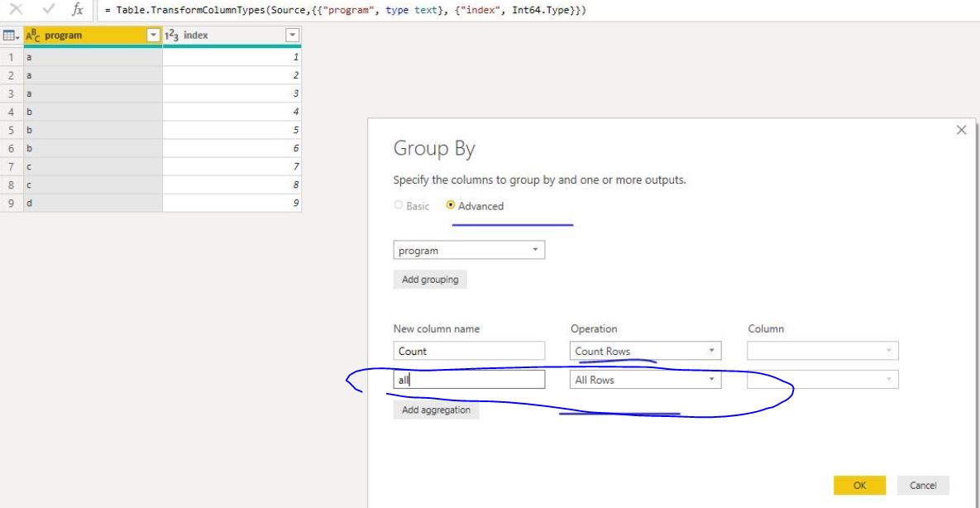
Task: Confirm the formula with the checkmark icon
Action: 48,9
